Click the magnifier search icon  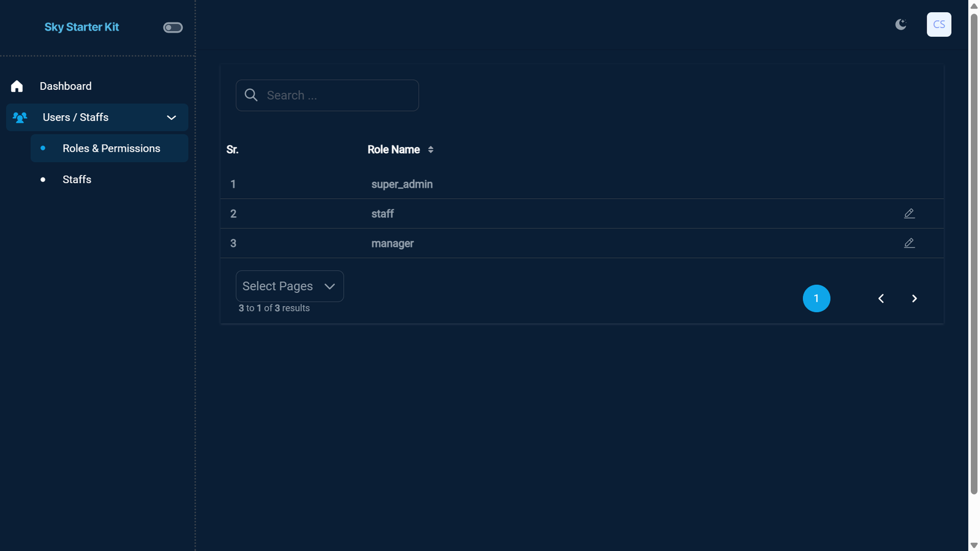coord(251,95)
